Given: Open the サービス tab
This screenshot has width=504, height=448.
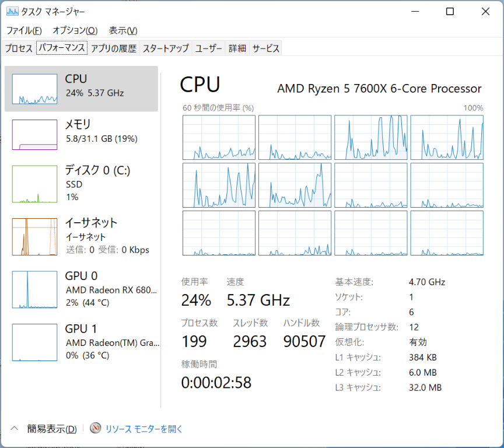Looking at the screenshot, I should (x=266, y=48).
